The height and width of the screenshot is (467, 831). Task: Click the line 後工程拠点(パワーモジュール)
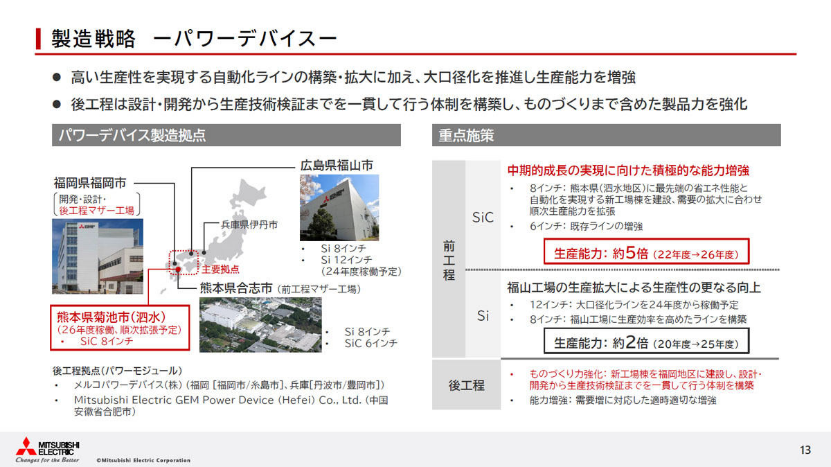(x=117, y=371)
